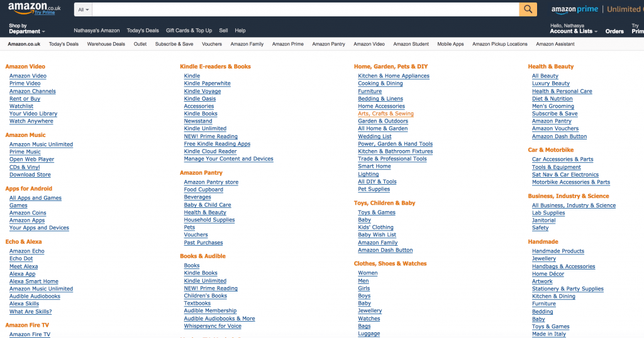Screen dimensions: 644x338
Task: Open Amazon Channels link
Action: 33,91
